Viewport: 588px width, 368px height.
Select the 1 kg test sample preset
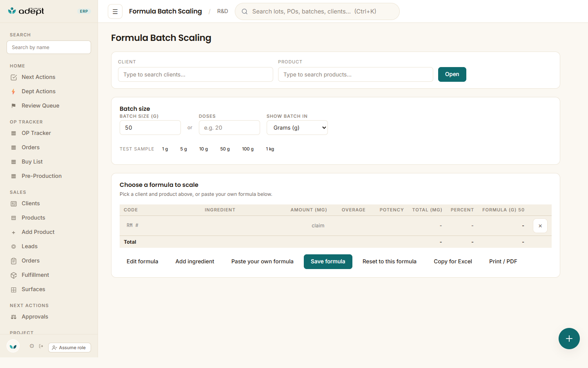[270, 149]
